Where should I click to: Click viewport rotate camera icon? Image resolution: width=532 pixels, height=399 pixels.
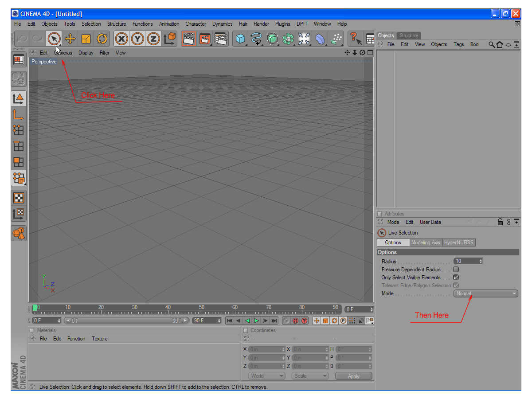click(362, 52)
